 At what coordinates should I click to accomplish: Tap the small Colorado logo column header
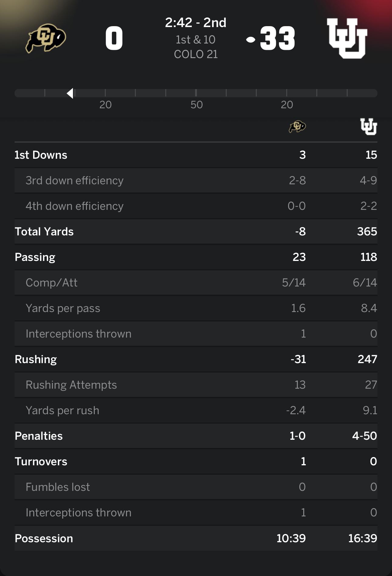[x=297, y=127]
